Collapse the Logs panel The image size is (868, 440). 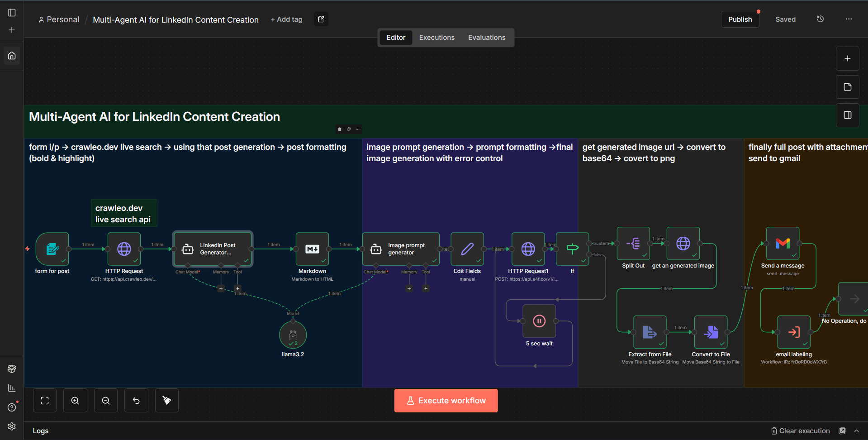tap(857, 430)
